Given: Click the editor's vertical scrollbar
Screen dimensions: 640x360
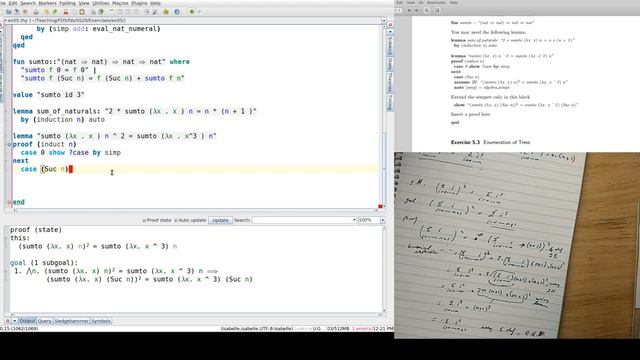Looking at the screenshot, I should [x=384, y=116].
